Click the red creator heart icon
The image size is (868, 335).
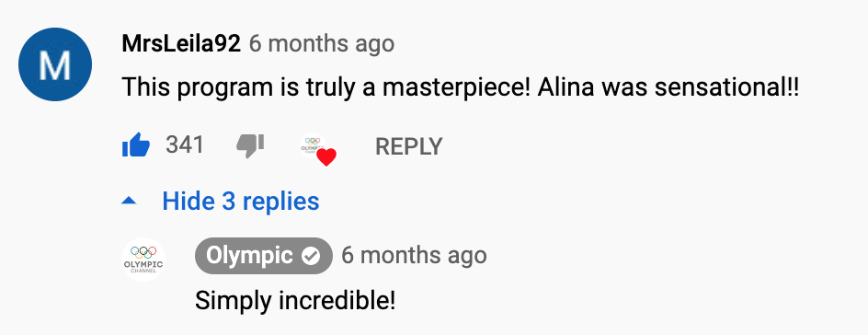[326, 157]
